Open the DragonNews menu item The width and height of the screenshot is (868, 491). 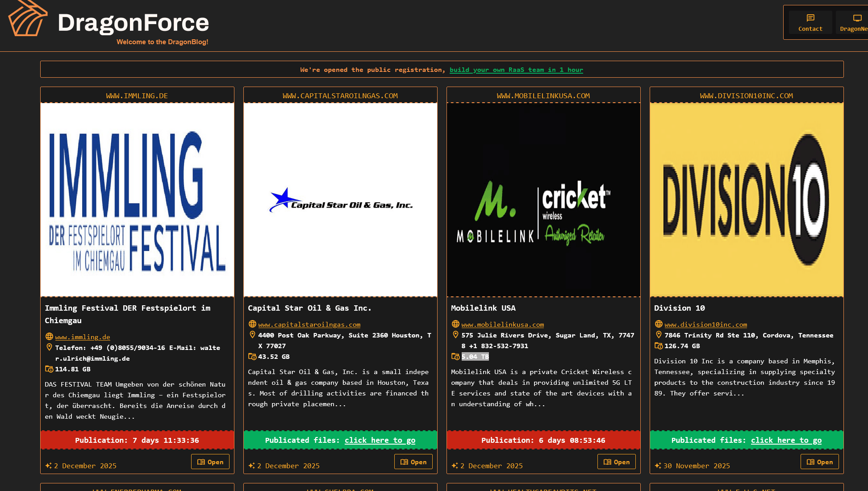click(854, 22)
